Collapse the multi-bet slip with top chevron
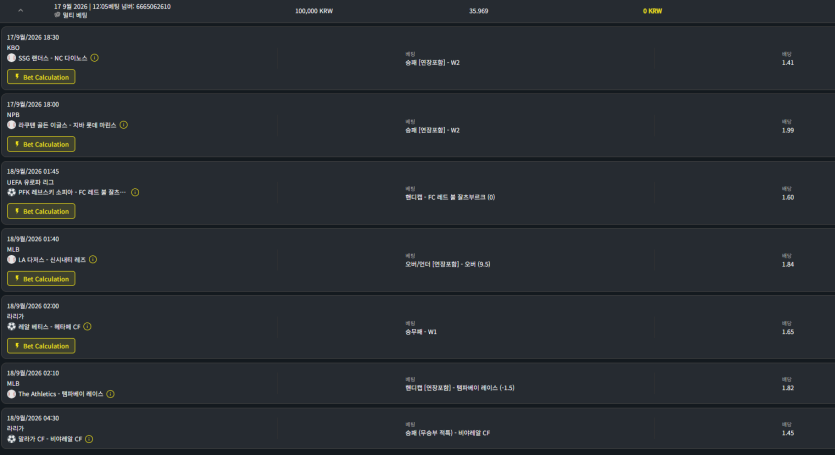835x455 pixels. (21, 11)
